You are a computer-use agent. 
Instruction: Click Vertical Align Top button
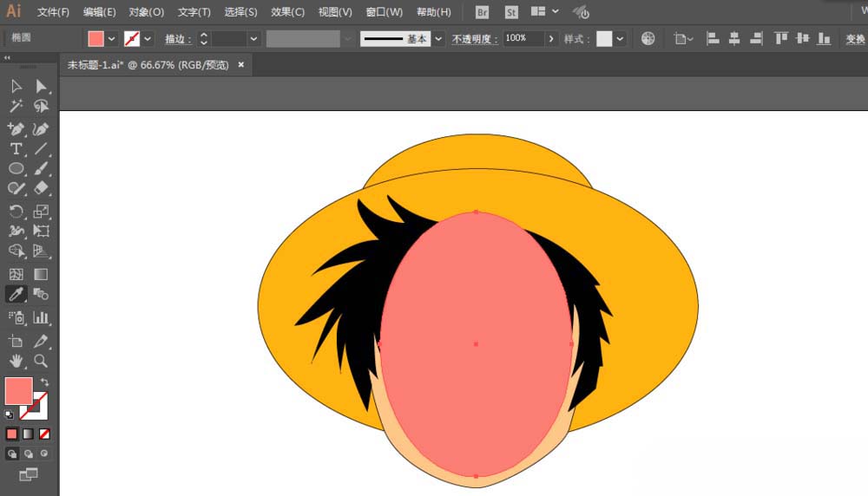[780, 38]
